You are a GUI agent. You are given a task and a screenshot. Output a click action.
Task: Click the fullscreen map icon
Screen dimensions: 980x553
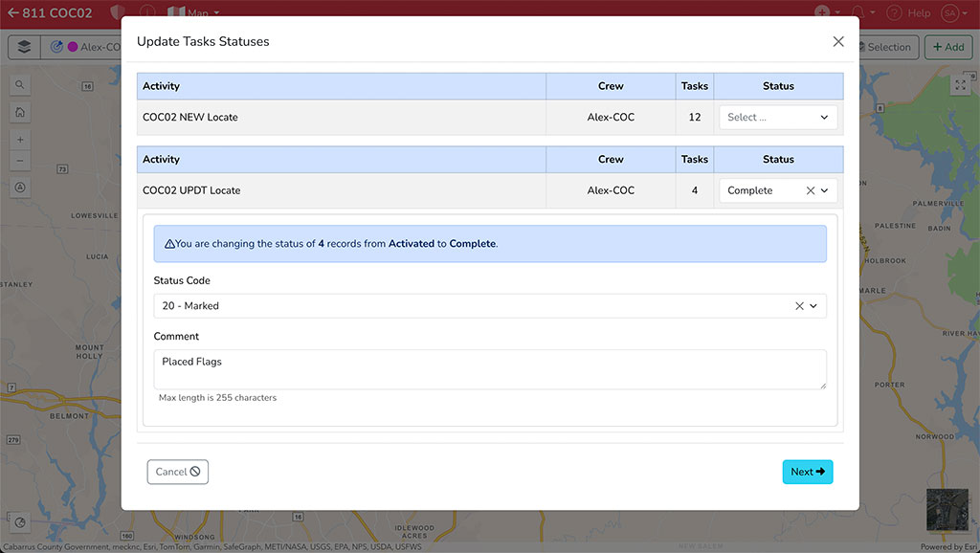(960, 85)
